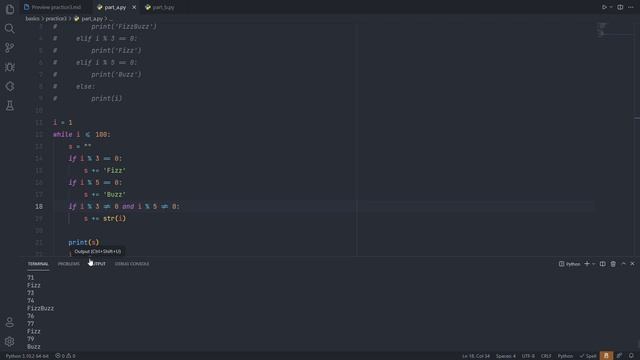Viewport: 640px width, 360px height.
Task: Switch to the Preview practice3.md tab
Action: click(x=52, y=7)
